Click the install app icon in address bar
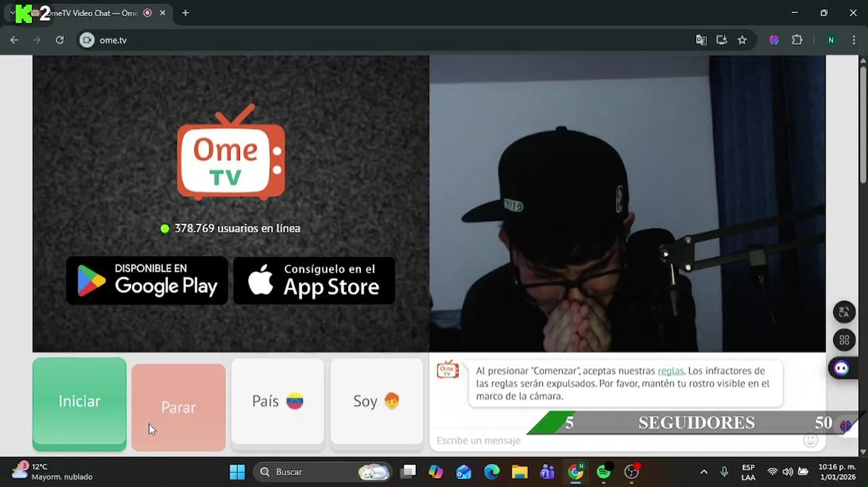 pos(721,40)
